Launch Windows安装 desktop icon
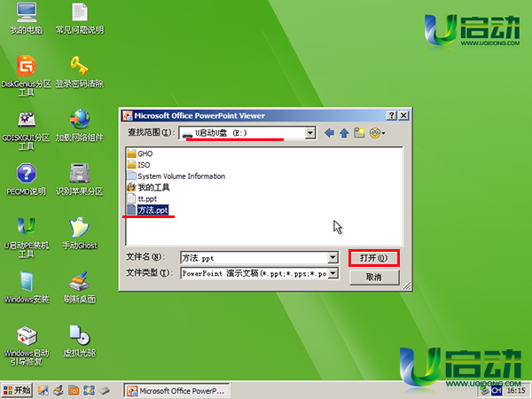Screen dimensions: 532x399 coord(27,287)
